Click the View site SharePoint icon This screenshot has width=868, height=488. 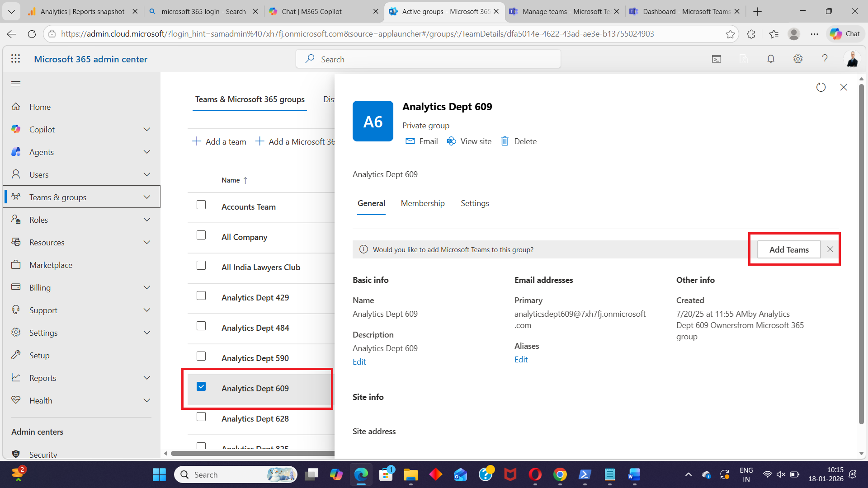pyautogui.click(x=451, y=141)
